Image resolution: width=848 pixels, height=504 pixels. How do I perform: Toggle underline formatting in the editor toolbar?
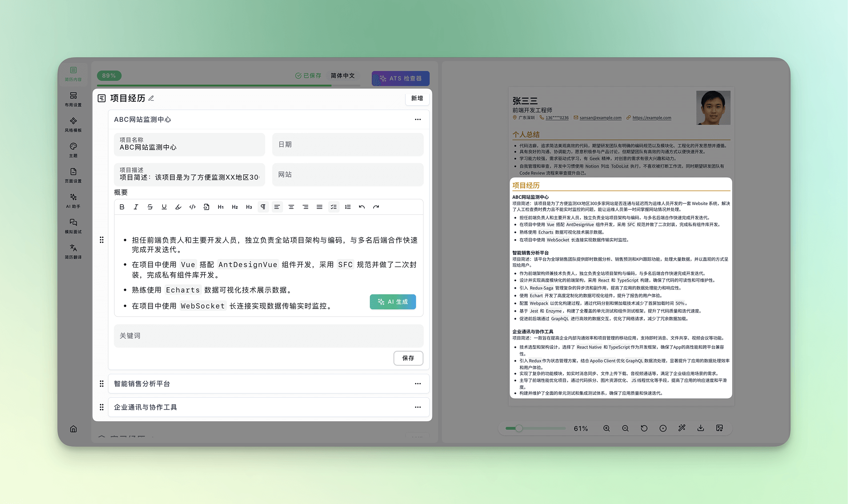[164, 207]
